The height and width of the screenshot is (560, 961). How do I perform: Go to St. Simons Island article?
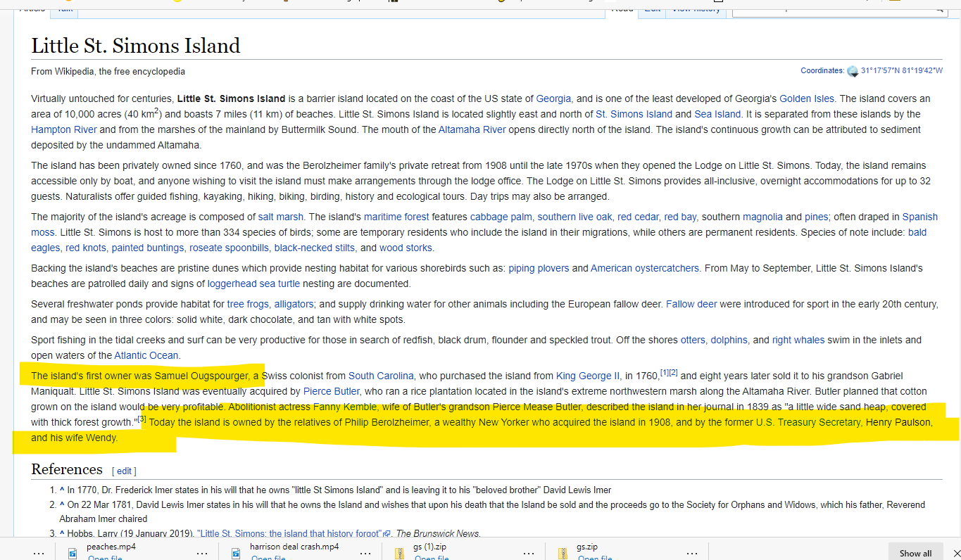pyautogui.click(x=634, y=114)
